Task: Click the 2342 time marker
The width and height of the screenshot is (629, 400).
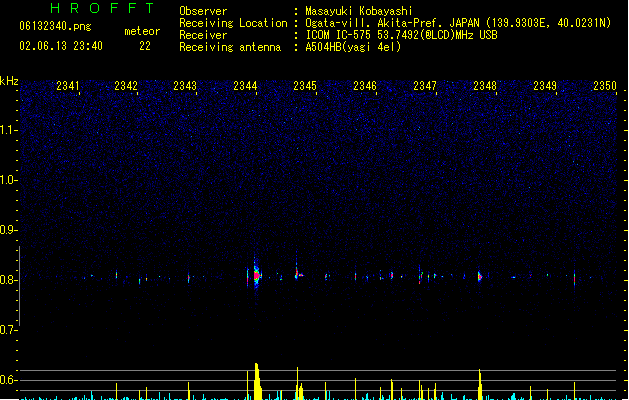Action: [x=126, y=86]
